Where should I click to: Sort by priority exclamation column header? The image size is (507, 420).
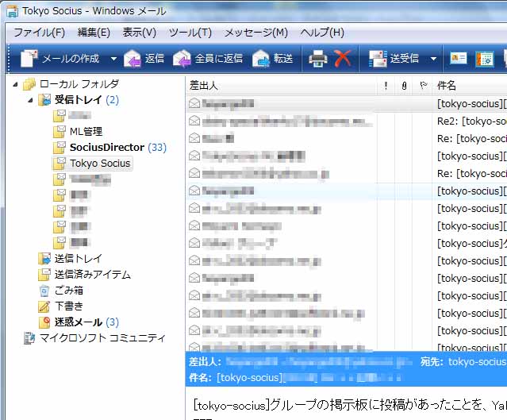386,86
